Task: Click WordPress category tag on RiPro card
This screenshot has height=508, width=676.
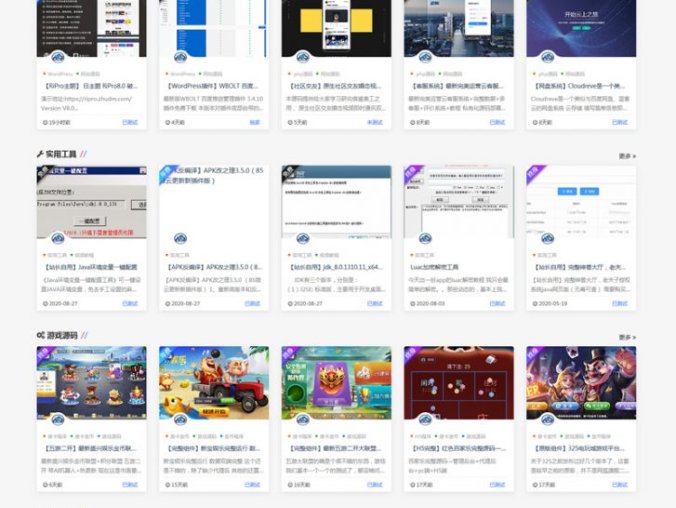Action: tap(60, 74)
